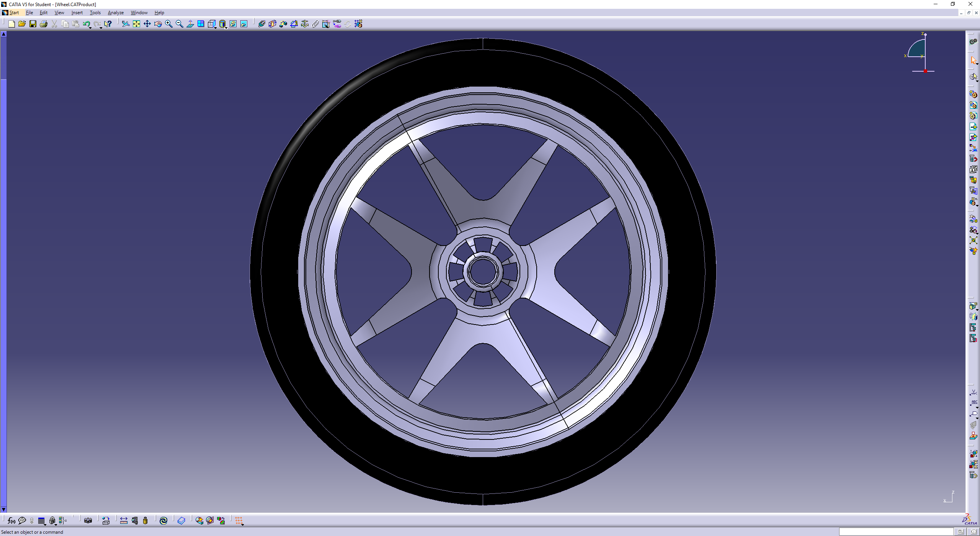The height and width of the screenshot is (536, 980).
Task: Toggle the Hide/Show icon
Action: 233,24
